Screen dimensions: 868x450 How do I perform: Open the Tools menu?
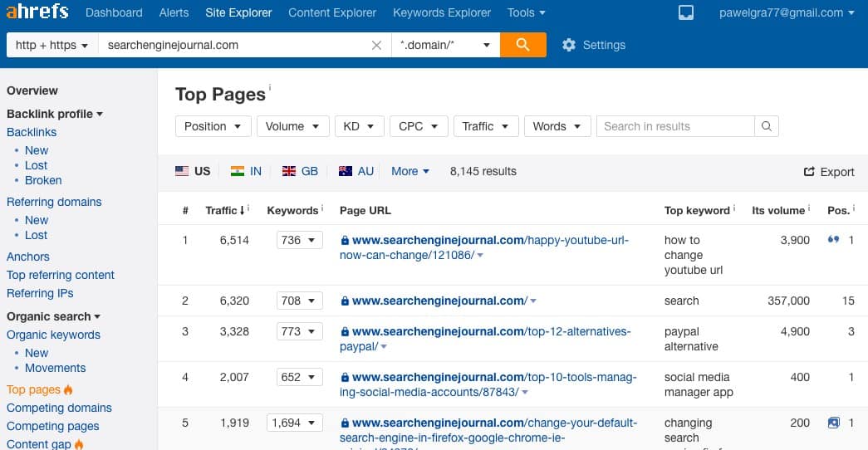pyautogui.click(x=526, y=12)
